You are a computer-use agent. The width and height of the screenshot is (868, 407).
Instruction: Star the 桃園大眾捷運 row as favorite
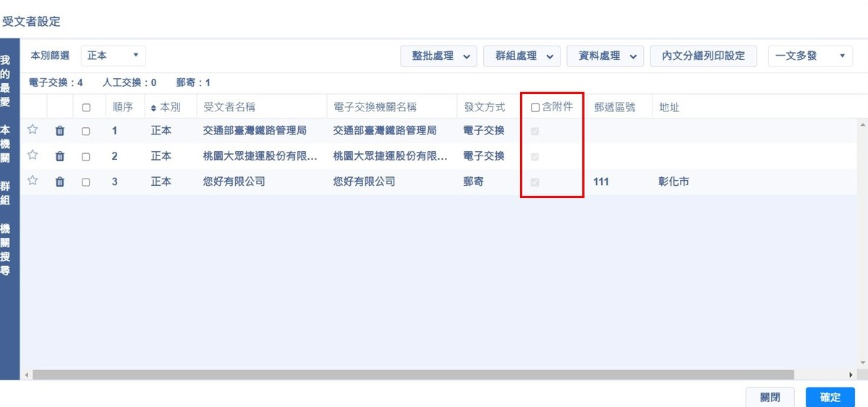(32, 155)
